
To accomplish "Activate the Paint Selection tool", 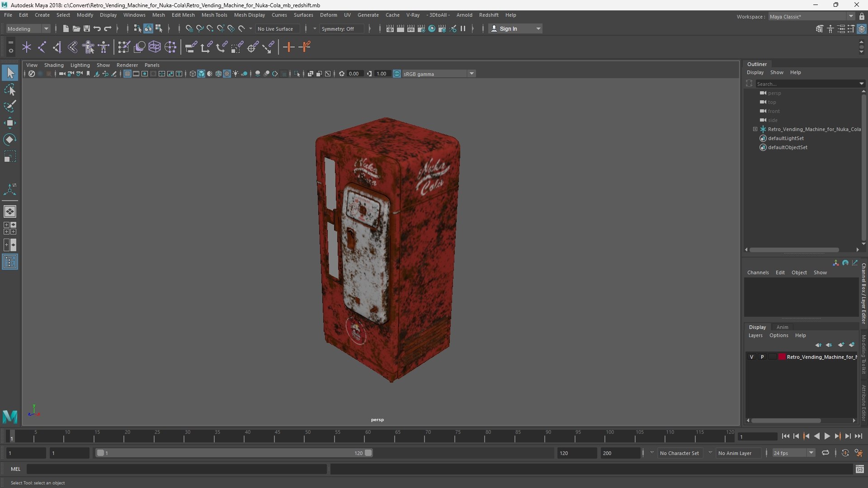I will coord(10,106).
